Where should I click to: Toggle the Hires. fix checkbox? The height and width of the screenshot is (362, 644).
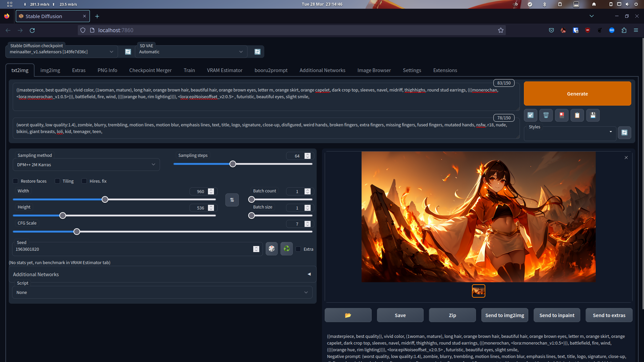84,181
